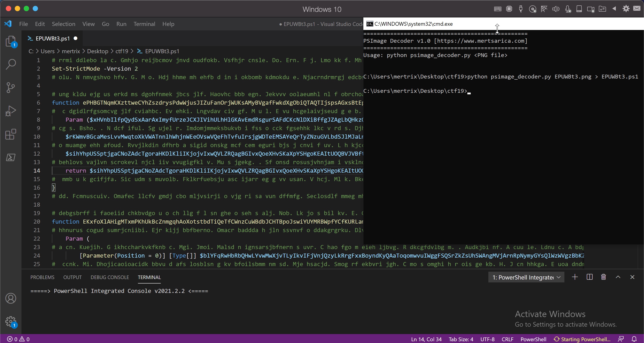644x343 pixels.
Task: Open the Accounts menu icon
Action: point(11,298)
